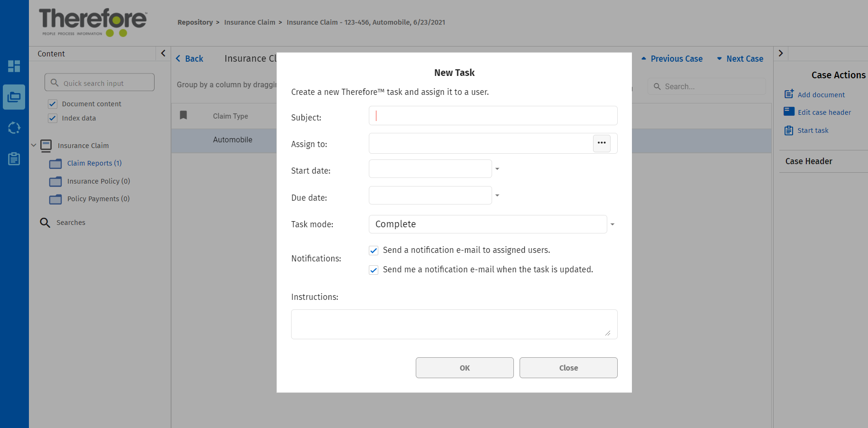Click the Start task clipboard icon
Image resolution: width=868 pixels, height=428 pixels.
[789, 130]
